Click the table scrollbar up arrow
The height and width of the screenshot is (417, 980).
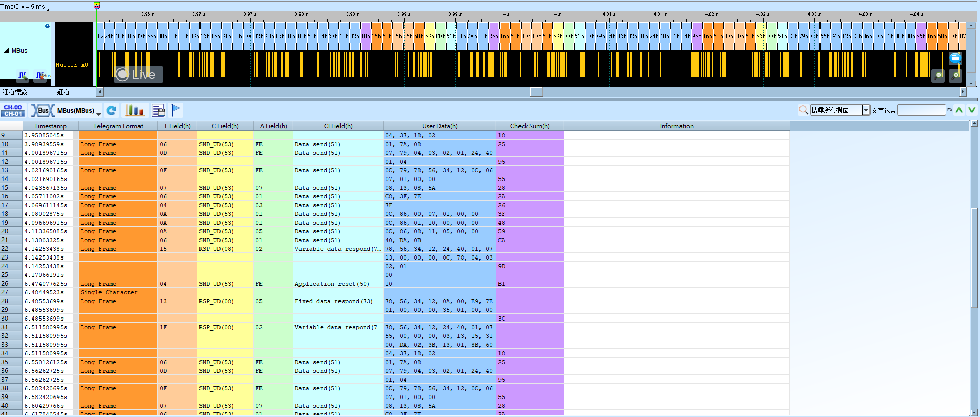[x=974, y=124]
